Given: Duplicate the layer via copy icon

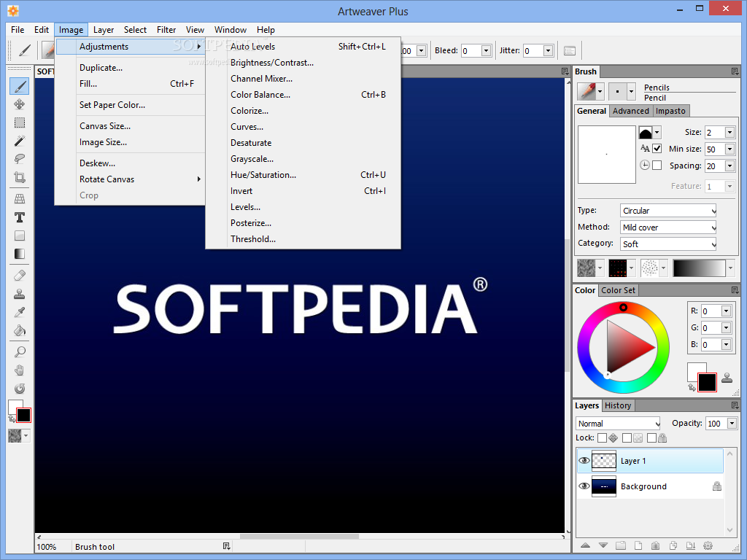Looking at the screenshot, I should 673,545.
